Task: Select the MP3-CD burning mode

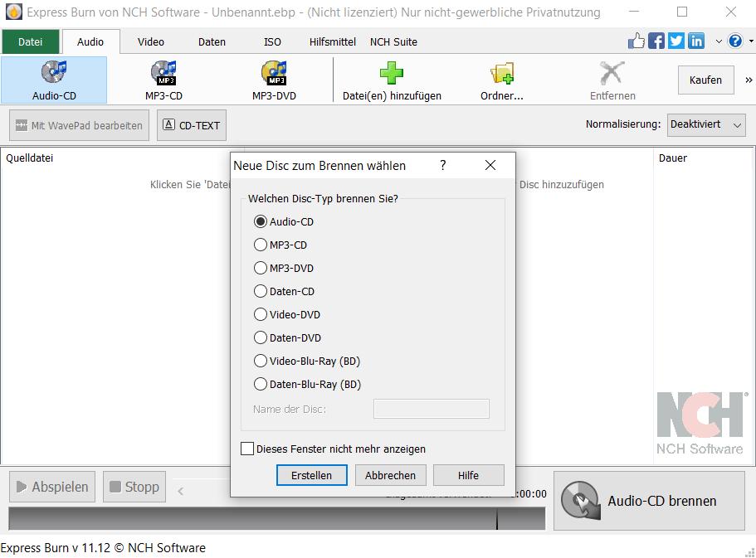Action: tap(163, 73)
